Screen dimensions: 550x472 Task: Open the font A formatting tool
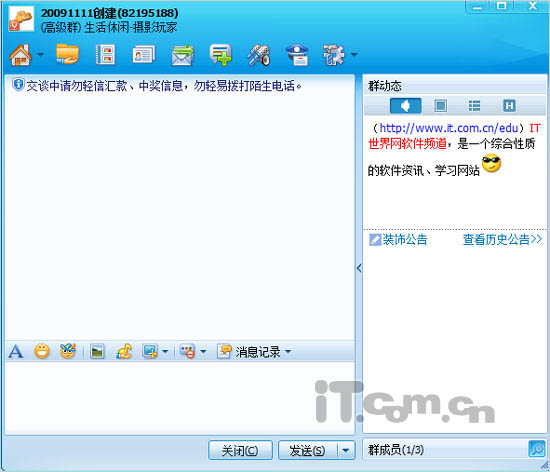[16, 351]
